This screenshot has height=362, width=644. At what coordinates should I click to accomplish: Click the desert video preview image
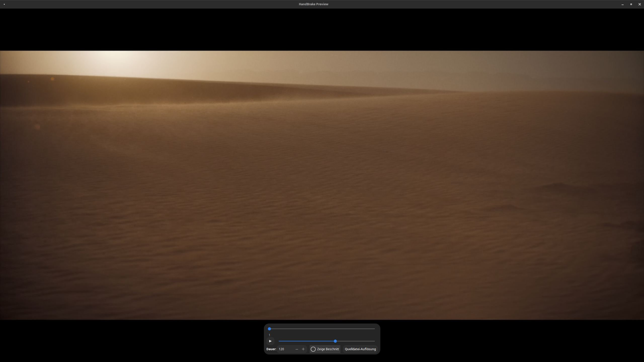[x=322, y=185]
